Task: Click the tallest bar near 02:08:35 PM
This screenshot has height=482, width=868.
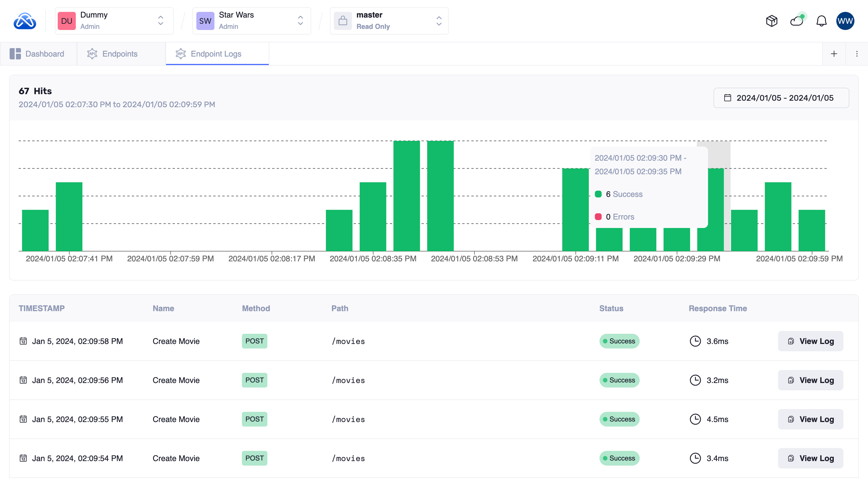Action: [x=406, y=195]
